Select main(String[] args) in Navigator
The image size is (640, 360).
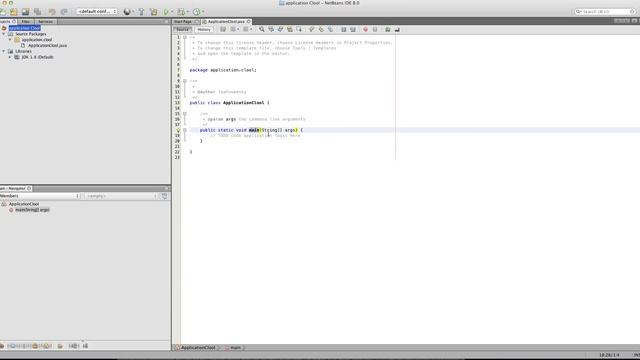(x=32, y=209)
